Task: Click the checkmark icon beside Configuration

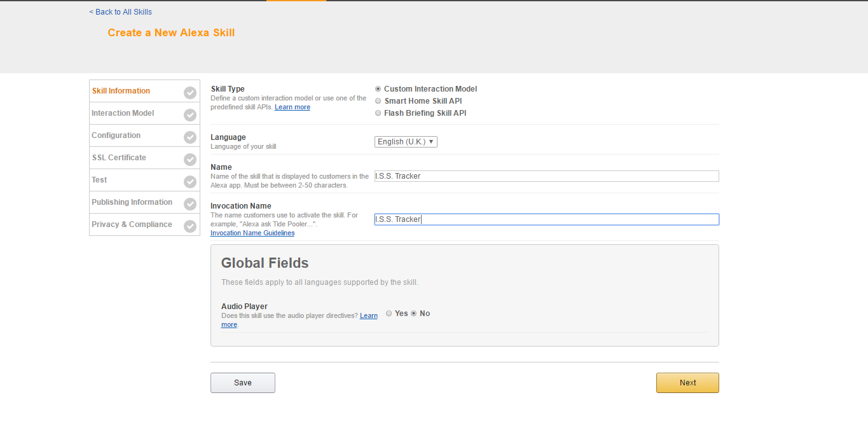Action: tap(190, 137)
